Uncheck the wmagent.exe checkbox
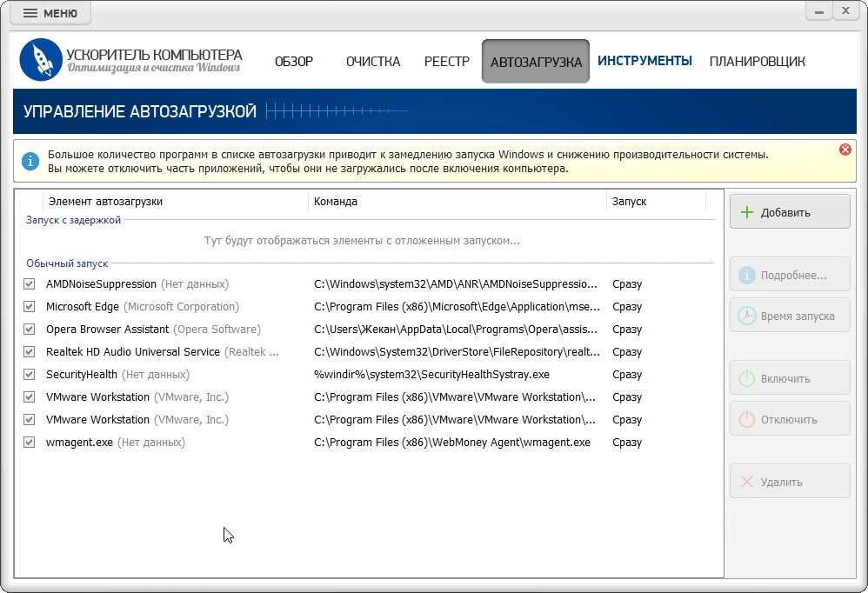The image size is (868, 593). [30, 443]
